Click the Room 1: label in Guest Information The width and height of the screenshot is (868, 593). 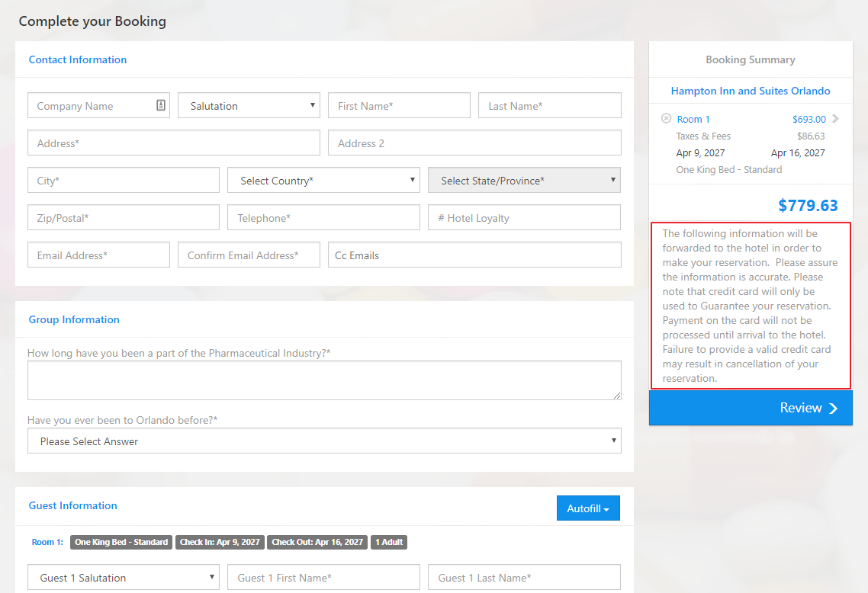coord(47,542)
